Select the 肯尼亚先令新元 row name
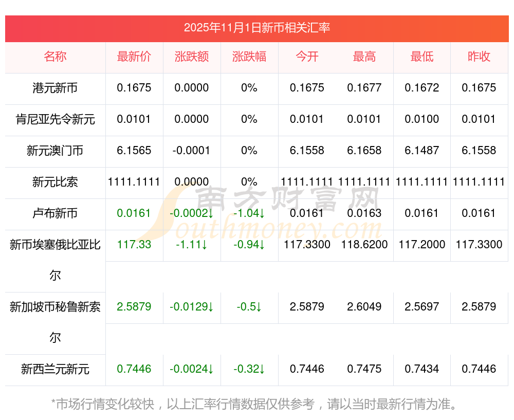Screen dimensions: 514x420 (x=55, y=119)
